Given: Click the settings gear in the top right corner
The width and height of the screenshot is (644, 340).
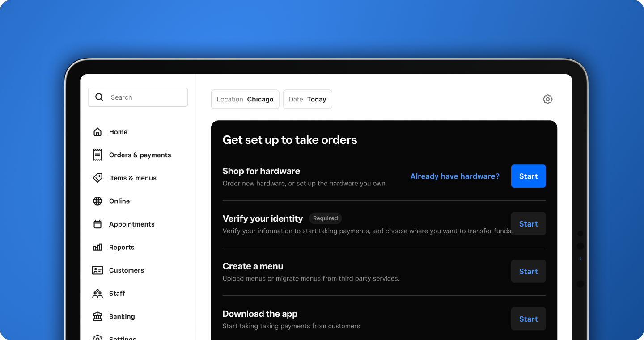Looking at the screenshot, I should point(547,99).
